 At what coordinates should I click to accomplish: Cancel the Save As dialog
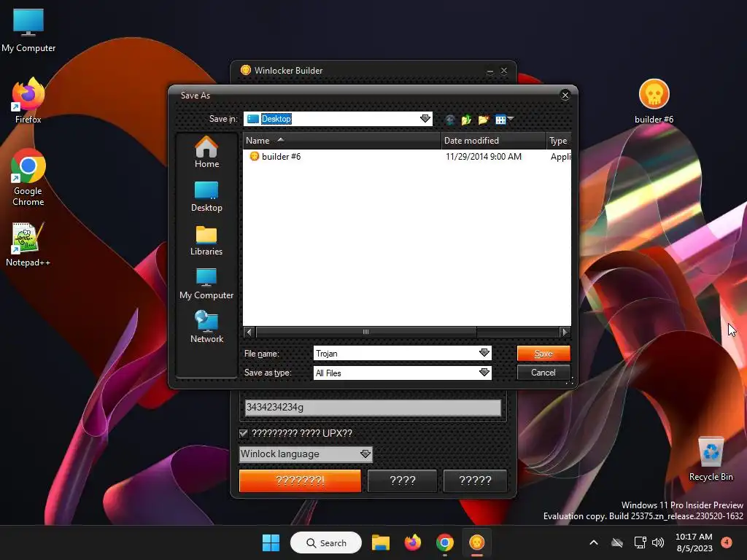click(x=543, y=373)
